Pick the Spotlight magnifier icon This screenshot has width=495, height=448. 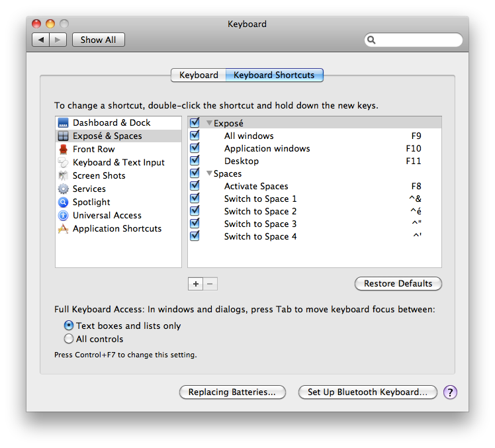point(64,202)
